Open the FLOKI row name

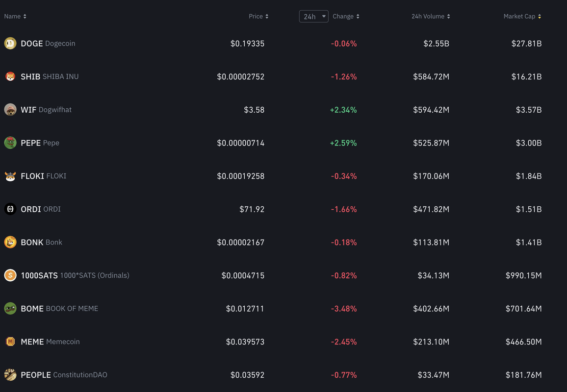(43, 176)
